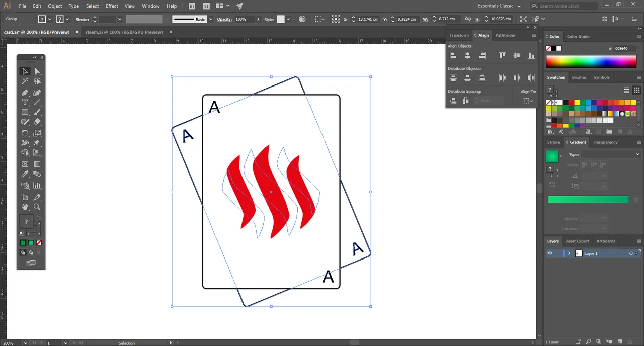Switch to Color Guide tab
644x346 pixels.
point(578,36)
